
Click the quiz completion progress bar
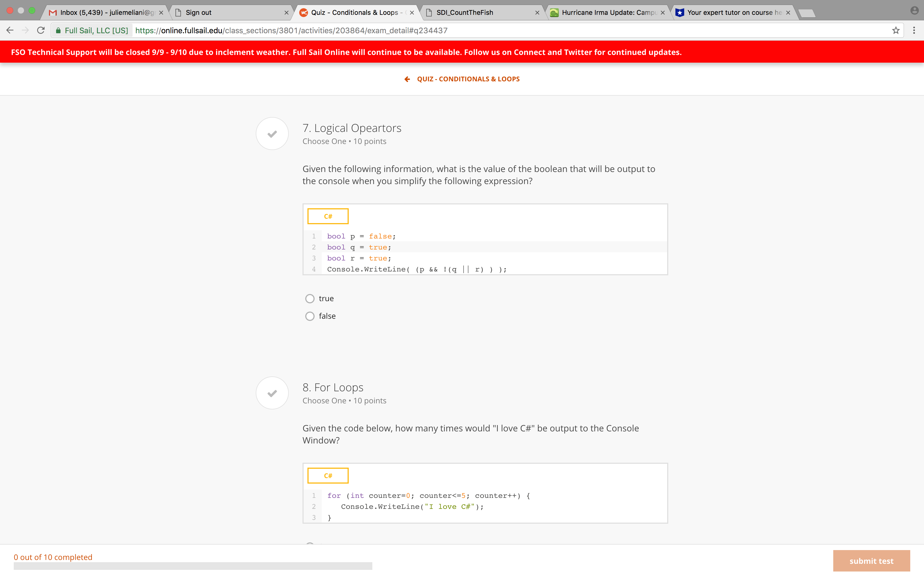click(193, 566)
